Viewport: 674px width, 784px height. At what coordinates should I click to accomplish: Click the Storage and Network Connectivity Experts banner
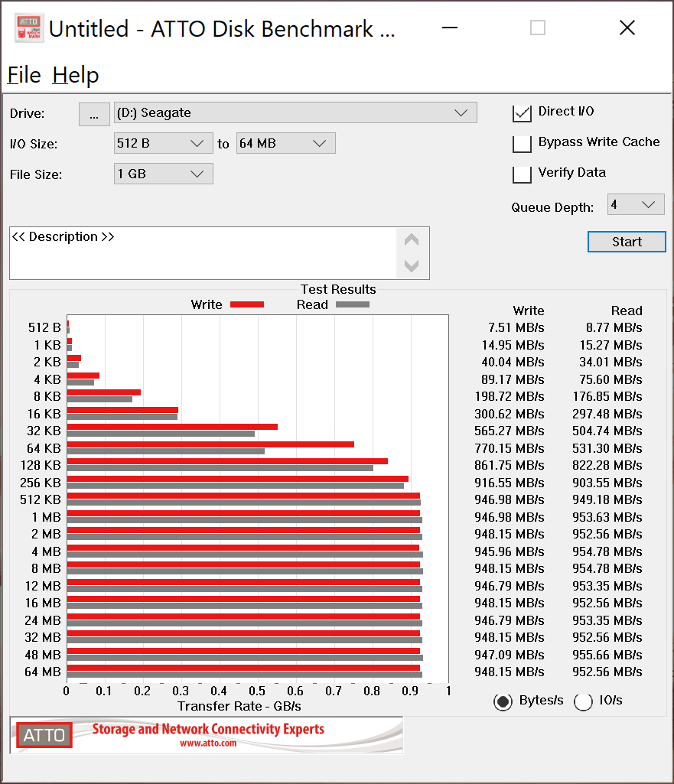(208, 730)
